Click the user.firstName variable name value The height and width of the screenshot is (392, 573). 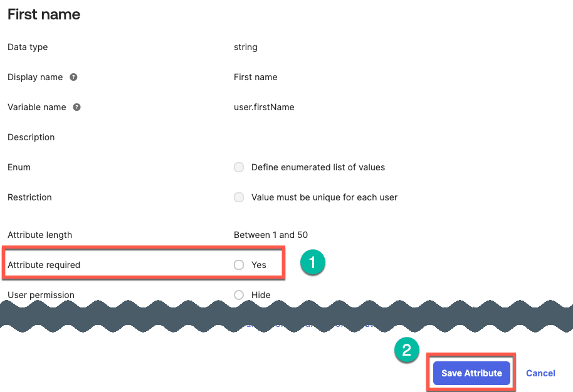pos(264,107)
